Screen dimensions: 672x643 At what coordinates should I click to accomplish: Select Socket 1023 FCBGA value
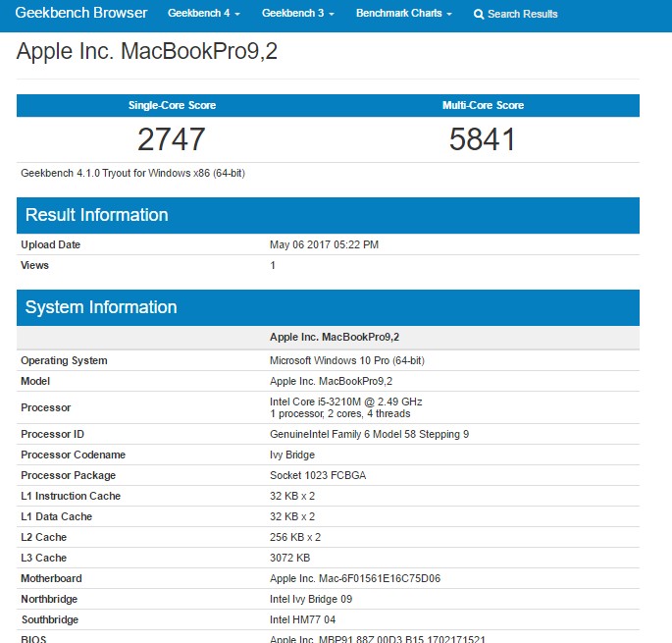tap(318, 475)
